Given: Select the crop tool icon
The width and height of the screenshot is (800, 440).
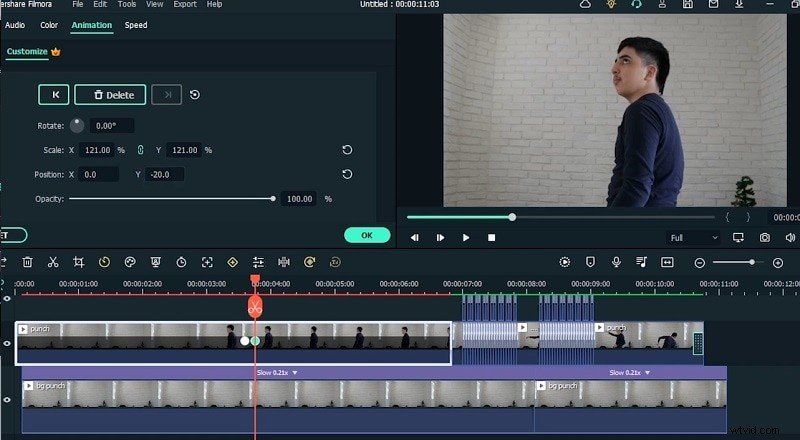Looking at the screenshot, I should [x=79, y=262].
